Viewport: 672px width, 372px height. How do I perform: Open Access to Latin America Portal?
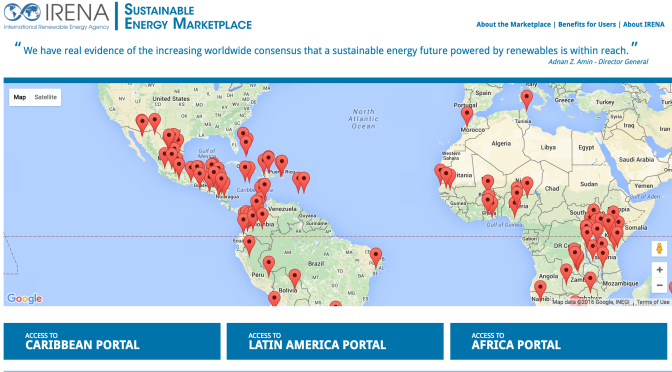tap(335, 341)
